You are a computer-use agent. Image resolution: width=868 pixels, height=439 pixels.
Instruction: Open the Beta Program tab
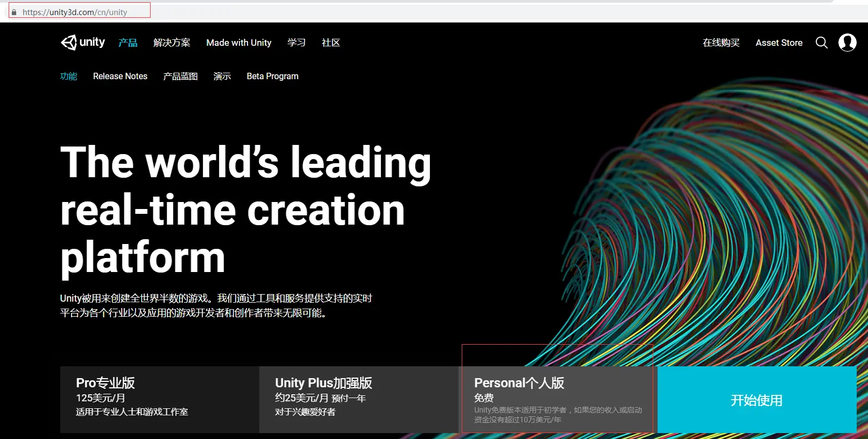[x=272, y=76]
